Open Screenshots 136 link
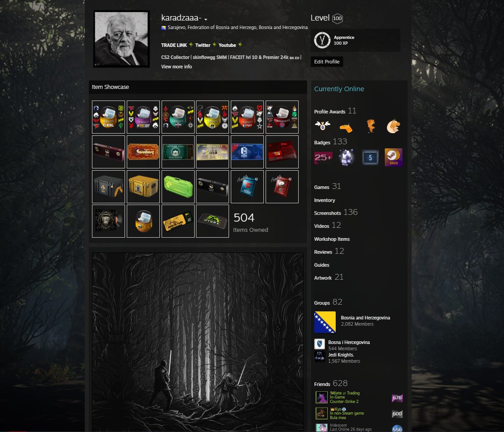 click(x=336, y=212)
